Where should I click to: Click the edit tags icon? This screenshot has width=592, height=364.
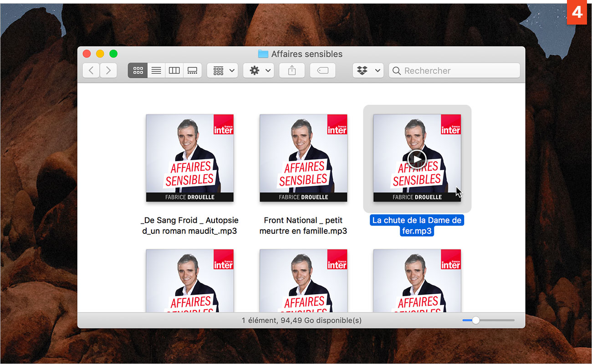[x=322, y=71]
